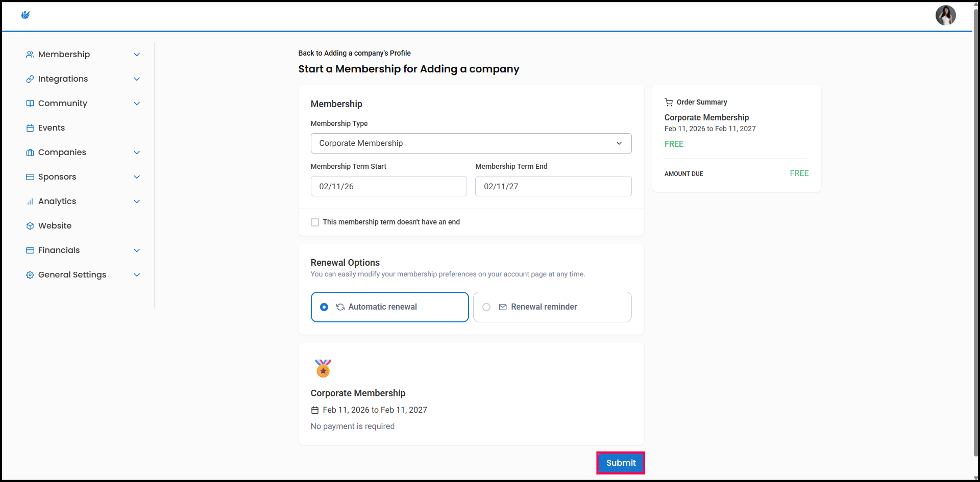This screenshot has height=482, width=980.
Task: Open the Membership Type dropdown
Action: pyautogui.click(x=471, y=143)
